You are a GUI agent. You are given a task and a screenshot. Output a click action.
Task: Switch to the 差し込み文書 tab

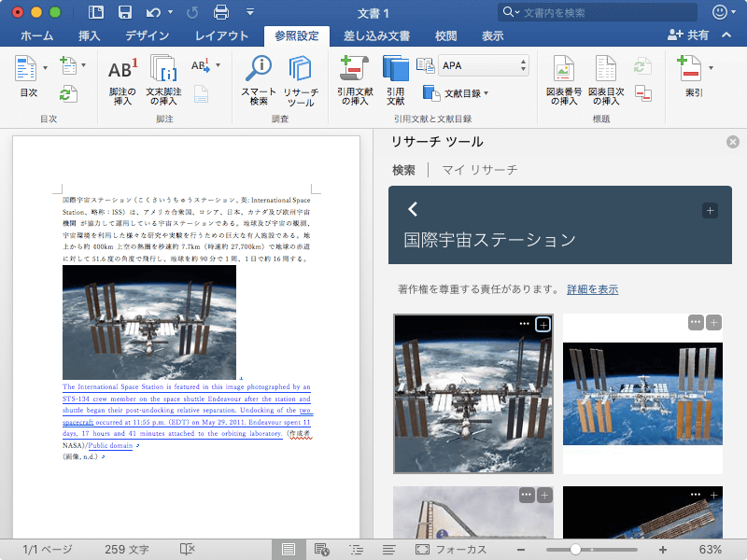[377, 35]
